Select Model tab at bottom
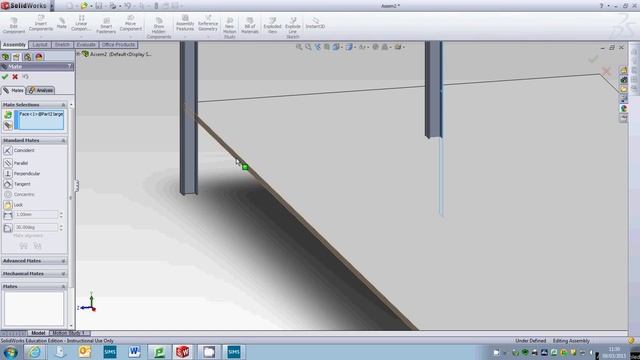 (x=38, y=333)
